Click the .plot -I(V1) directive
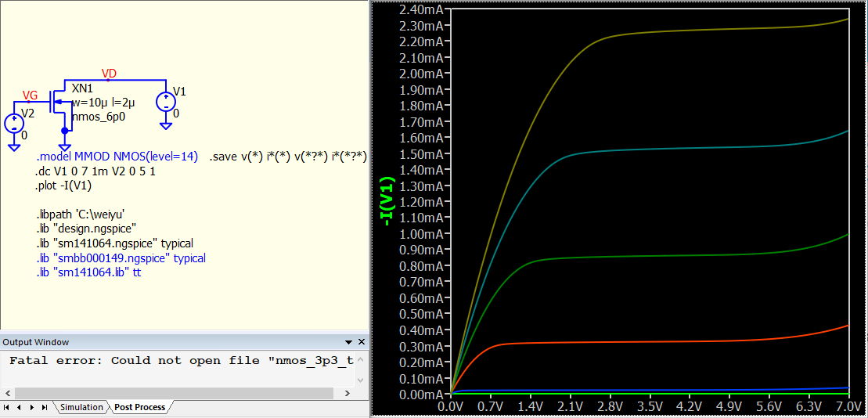Image resolution: width=868 pixels, height=418 pixels. tap(63, 186)
